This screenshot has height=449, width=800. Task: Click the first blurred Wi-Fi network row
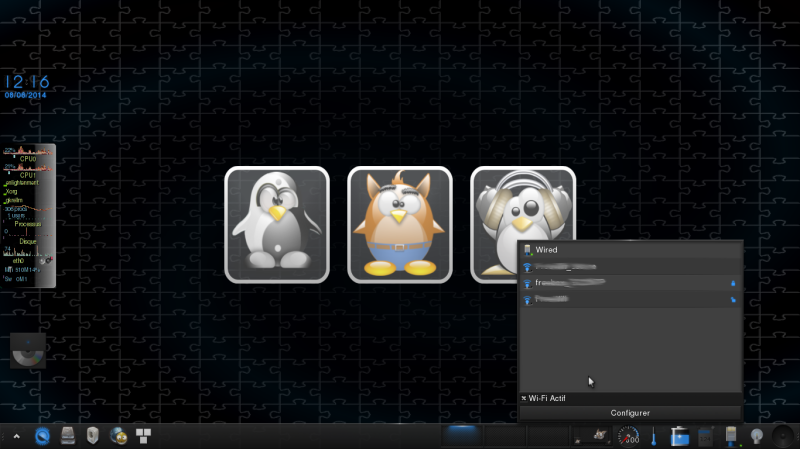(x=631, y=267)
